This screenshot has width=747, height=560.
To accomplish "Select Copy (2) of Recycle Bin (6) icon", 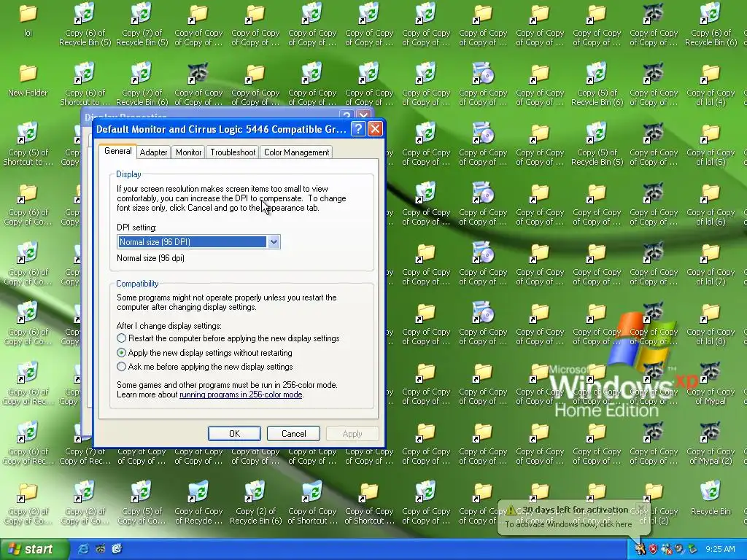I will [x=255, y=503].
